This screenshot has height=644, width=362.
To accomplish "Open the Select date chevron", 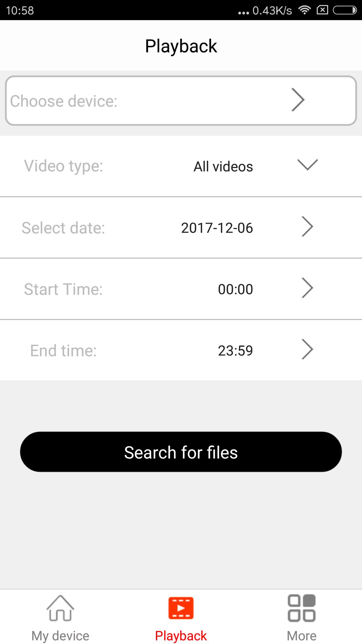I will (x=307, y=227).
